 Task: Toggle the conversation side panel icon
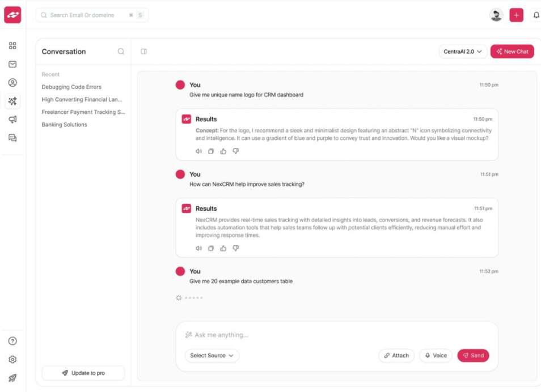143,52
